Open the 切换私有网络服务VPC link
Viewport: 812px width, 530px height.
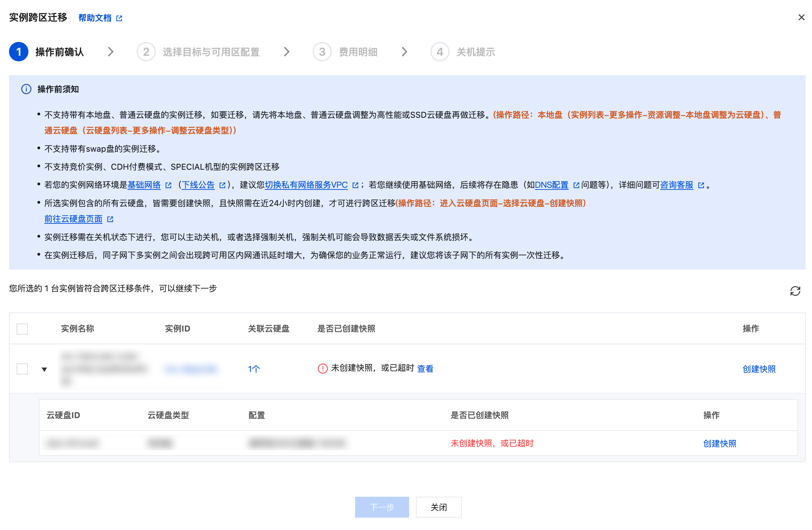tap(306, 185)
